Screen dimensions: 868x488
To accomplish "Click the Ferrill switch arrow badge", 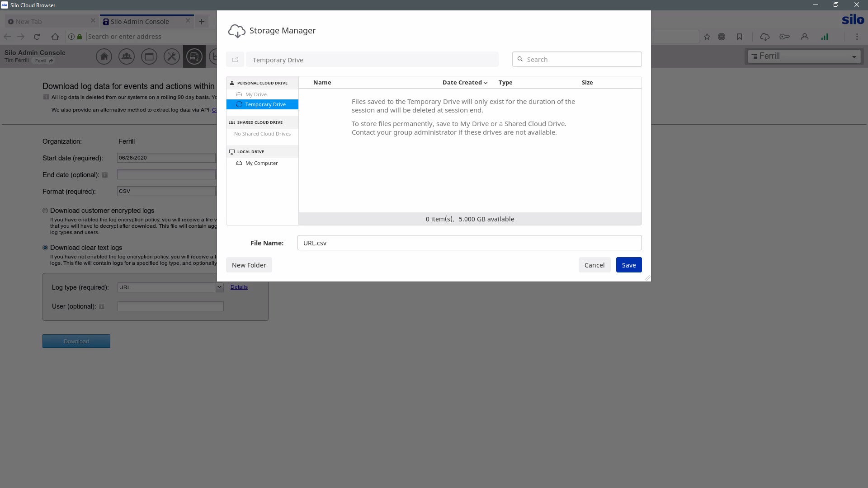I will [44, 61].
